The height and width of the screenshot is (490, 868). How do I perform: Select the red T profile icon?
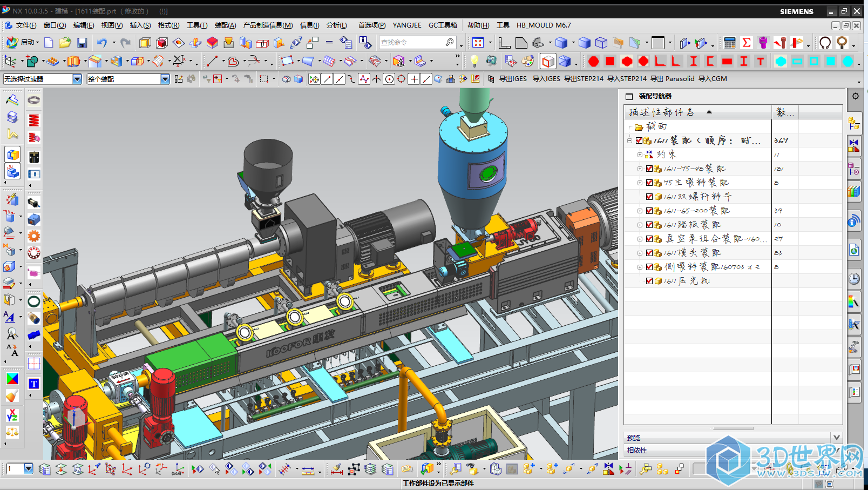pos(761,61)
